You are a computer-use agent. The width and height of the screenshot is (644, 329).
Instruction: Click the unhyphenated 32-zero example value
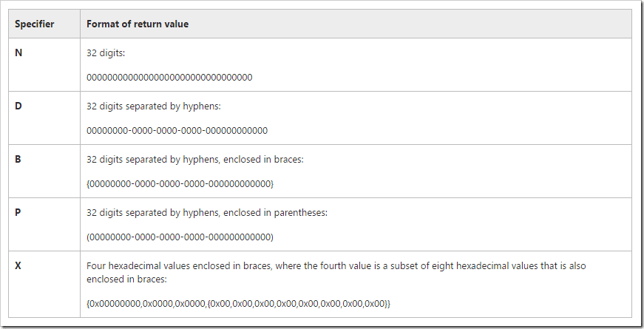pyautogui.click(x=169, y=77)
